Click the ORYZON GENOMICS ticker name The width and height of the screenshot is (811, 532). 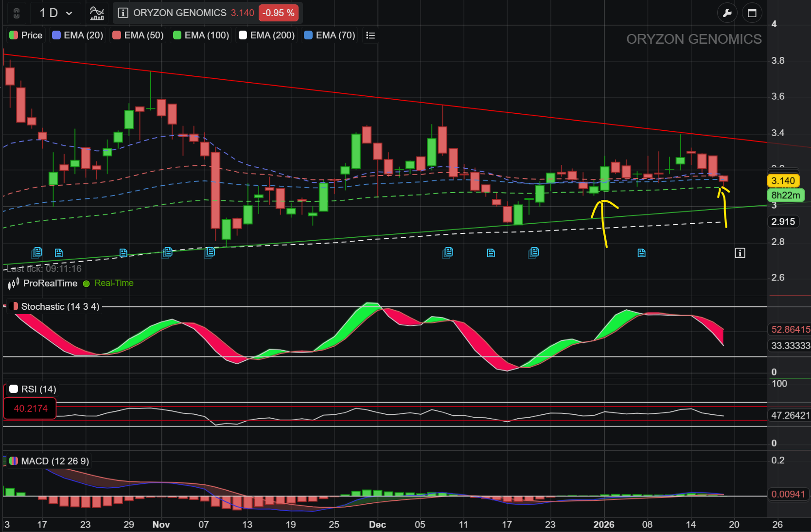(180, 13)
